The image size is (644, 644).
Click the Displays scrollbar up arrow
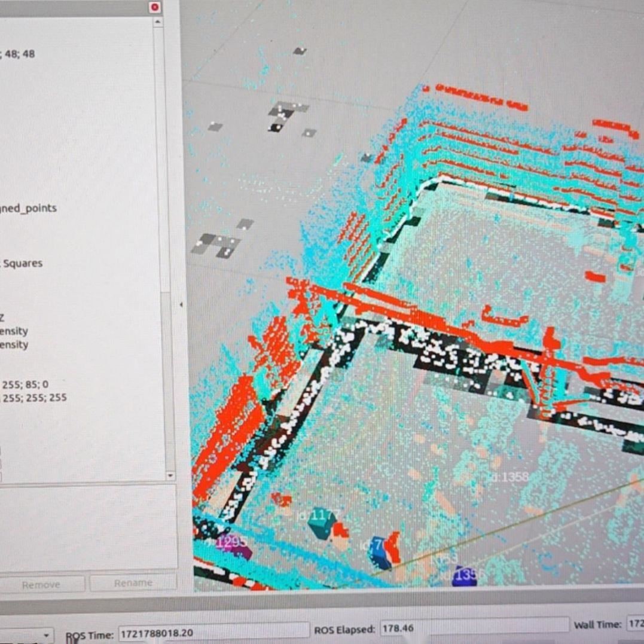coord(158,22)
